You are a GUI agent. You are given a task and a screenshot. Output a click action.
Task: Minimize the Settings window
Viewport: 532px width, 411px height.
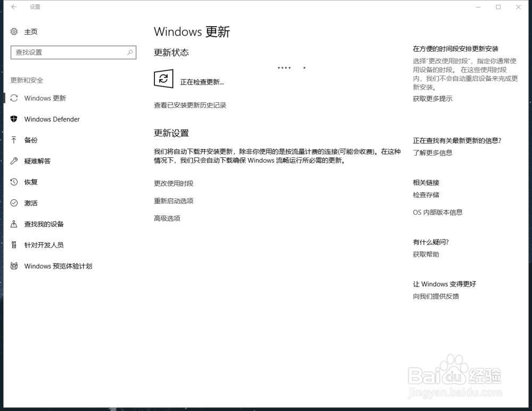point(478,7)
